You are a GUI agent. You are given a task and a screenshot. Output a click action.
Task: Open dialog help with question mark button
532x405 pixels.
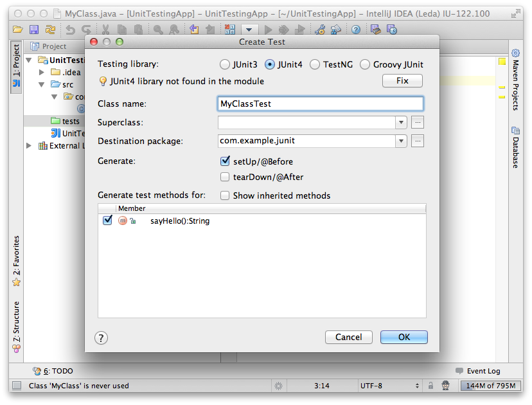tap(101, 337)
